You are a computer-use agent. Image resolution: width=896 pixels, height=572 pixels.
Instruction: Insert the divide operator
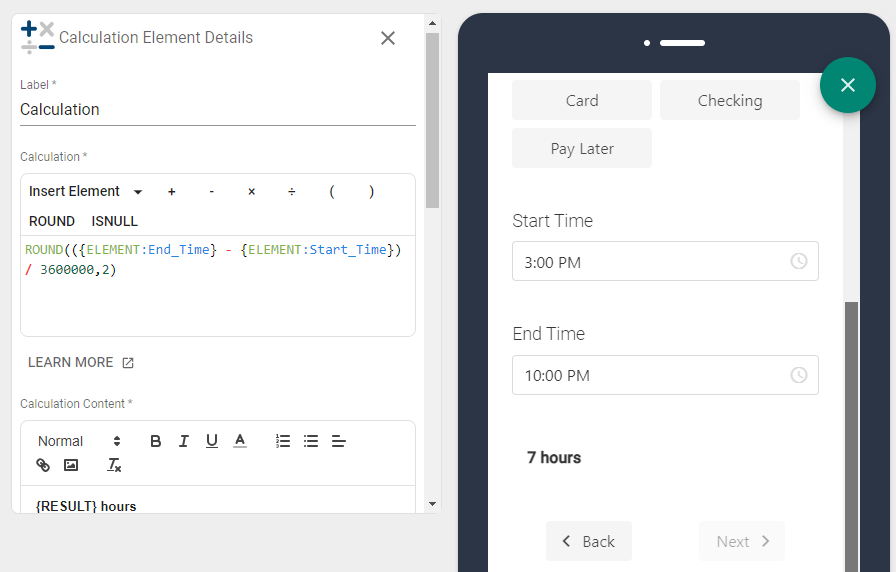coord(291,192)
